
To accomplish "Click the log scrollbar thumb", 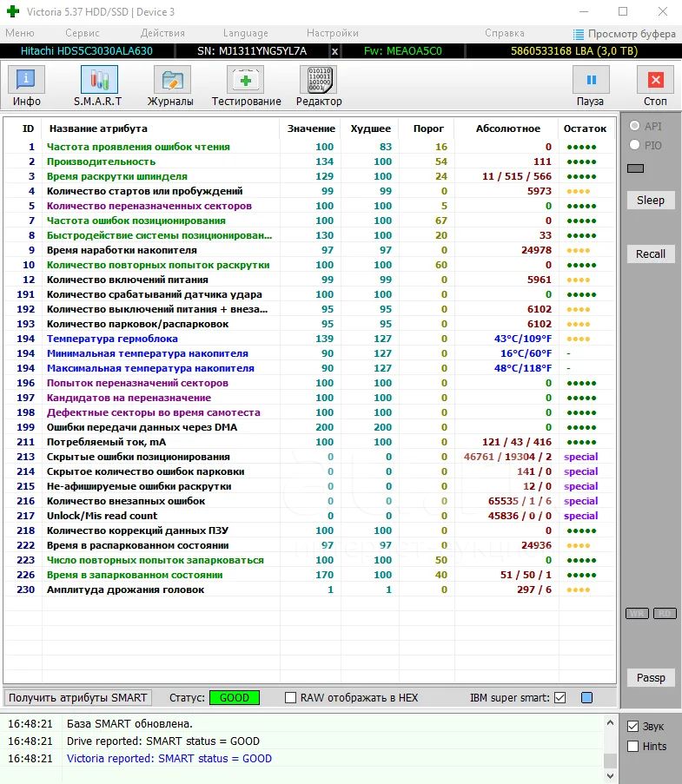I will pyautogui.click(x=610, y=761).
